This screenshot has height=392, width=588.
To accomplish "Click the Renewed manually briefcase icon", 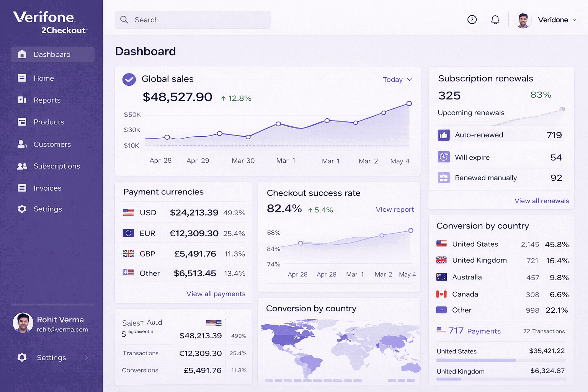I will pyautogui.click(x=444, y=178).
